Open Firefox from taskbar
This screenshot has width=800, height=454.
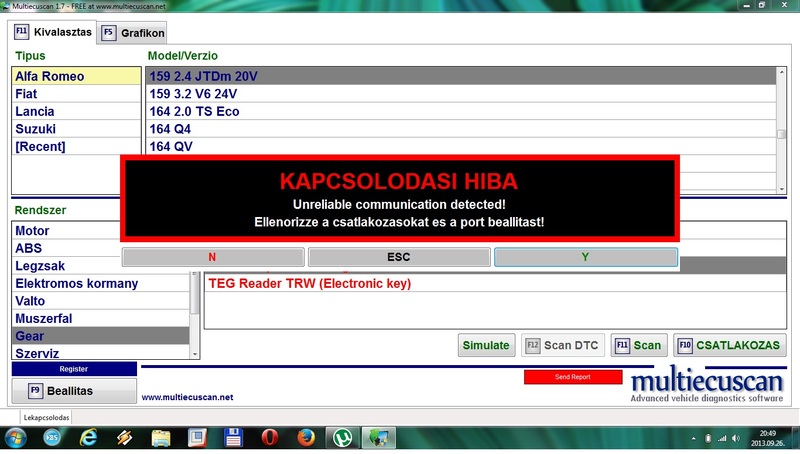(306, 438)
